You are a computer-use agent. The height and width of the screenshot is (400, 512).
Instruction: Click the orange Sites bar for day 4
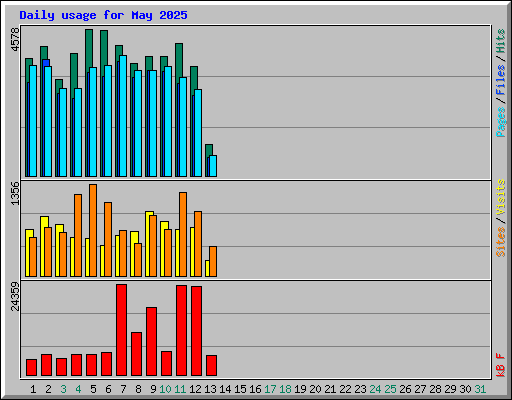tap(78, 235)
